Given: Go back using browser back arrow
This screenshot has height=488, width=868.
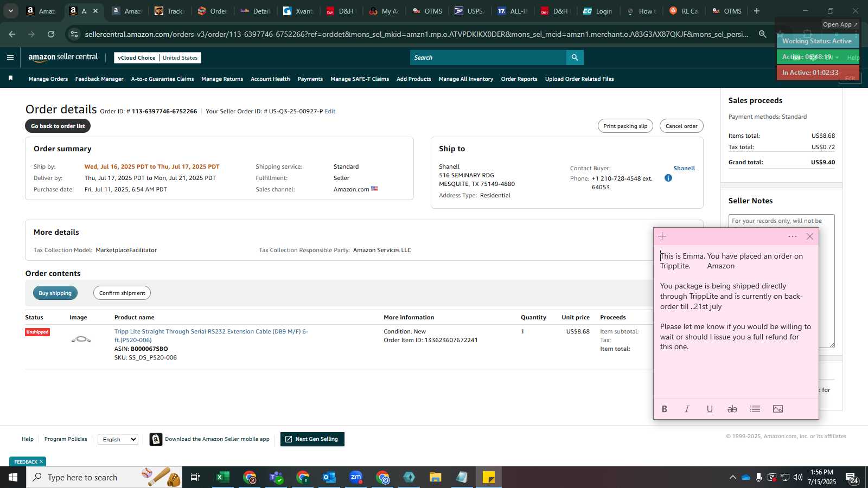Looking at the screenshot, I should click(12, 34).
